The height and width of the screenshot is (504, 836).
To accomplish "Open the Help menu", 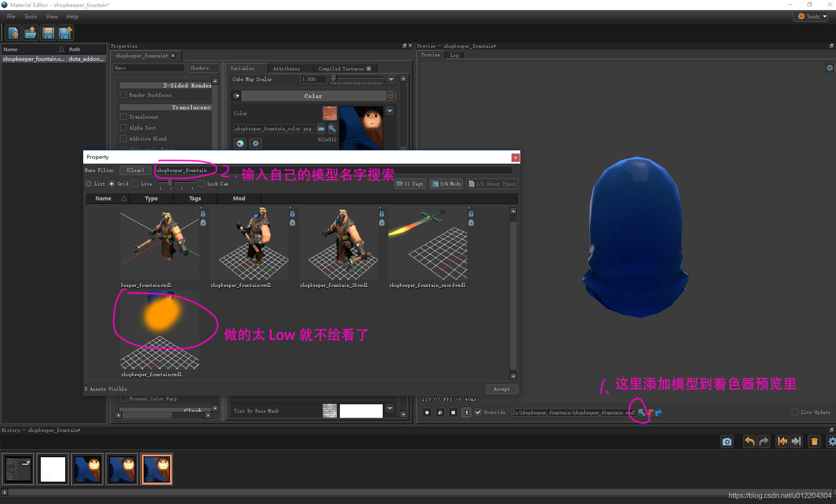I will click(x=72, y=16).
